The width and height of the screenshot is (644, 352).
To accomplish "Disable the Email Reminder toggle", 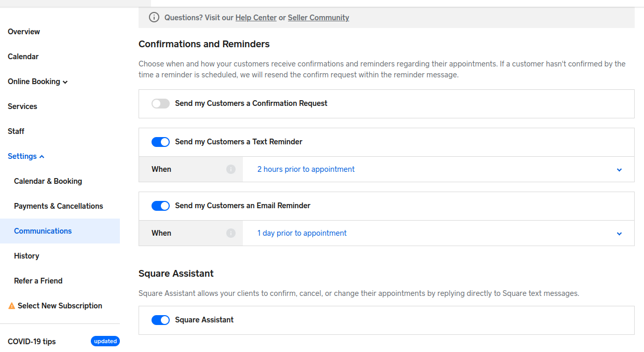I will pos(160,206).
